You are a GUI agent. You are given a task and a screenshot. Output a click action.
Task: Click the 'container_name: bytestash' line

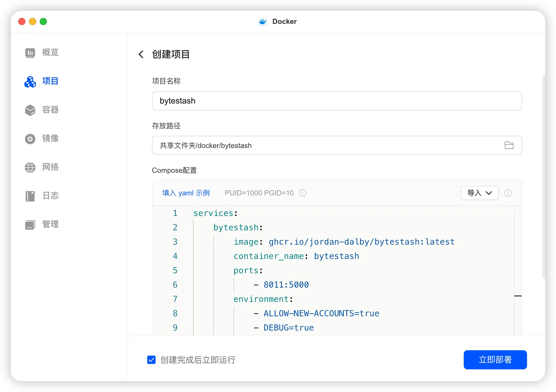pos(296,256)
